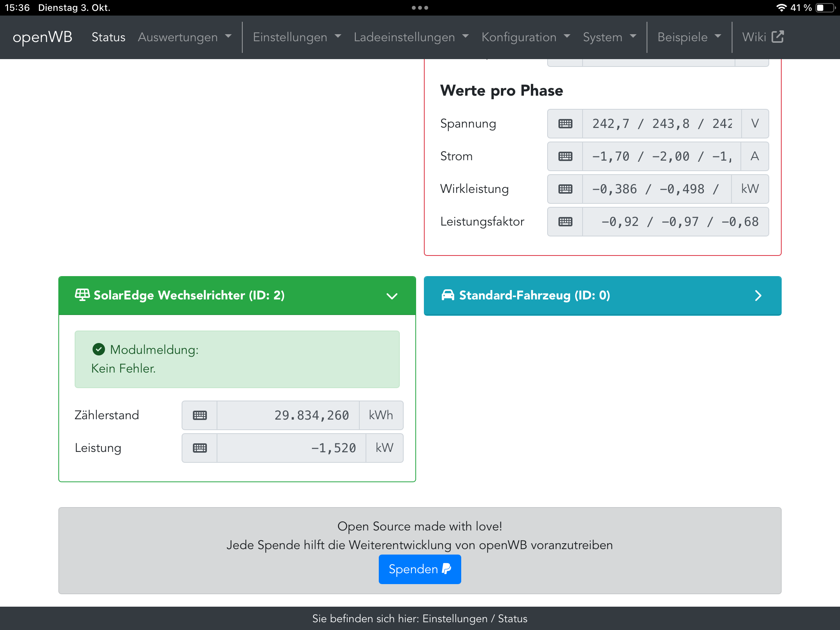
Task: Open the Ladeeinstellungen dropdown
Action: coord(411,37)
